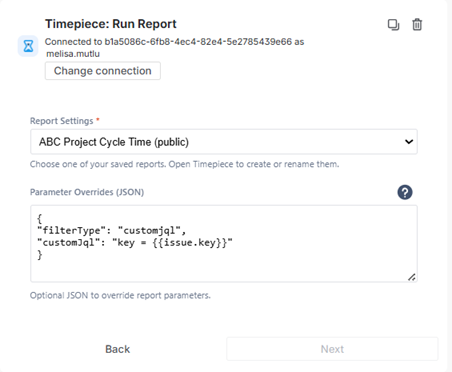Click the melisa.mutlu username text
The image size is (452, 372).
(73, 54)
